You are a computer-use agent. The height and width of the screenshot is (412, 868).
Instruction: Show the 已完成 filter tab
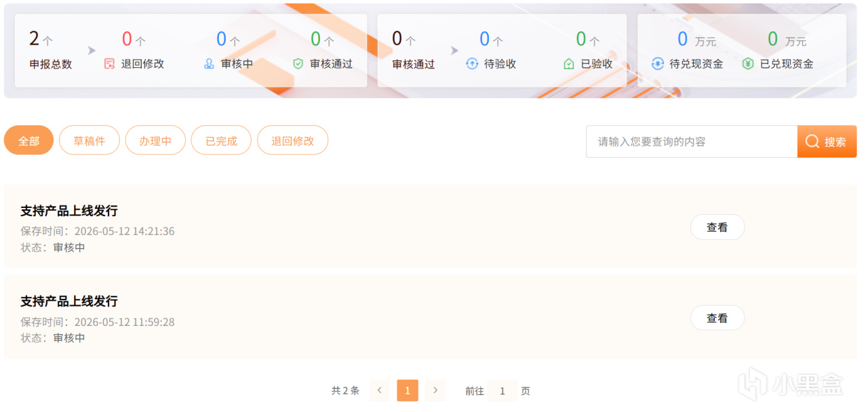pyautogui.click(x=221, y=140)
